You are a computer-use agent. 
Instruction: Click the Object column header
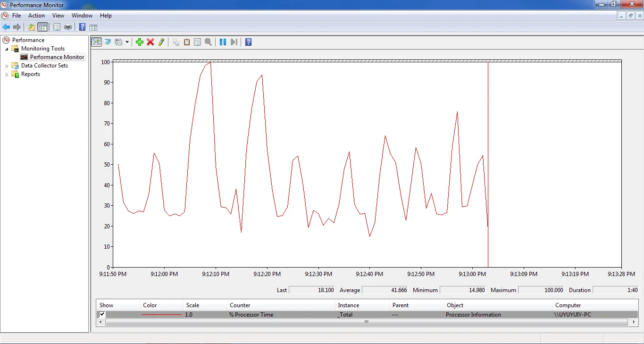point(498,305)
